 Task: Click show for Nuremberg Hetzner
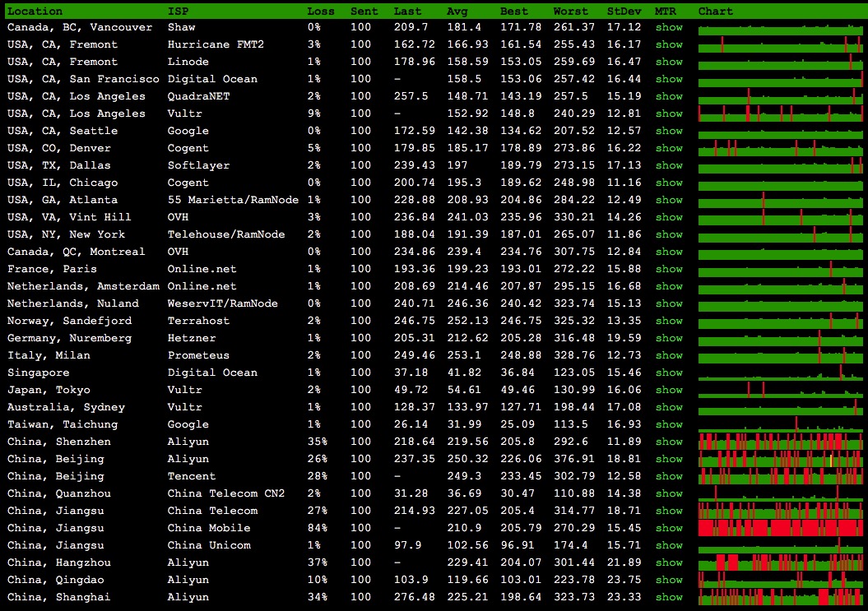tap(669, 338)
